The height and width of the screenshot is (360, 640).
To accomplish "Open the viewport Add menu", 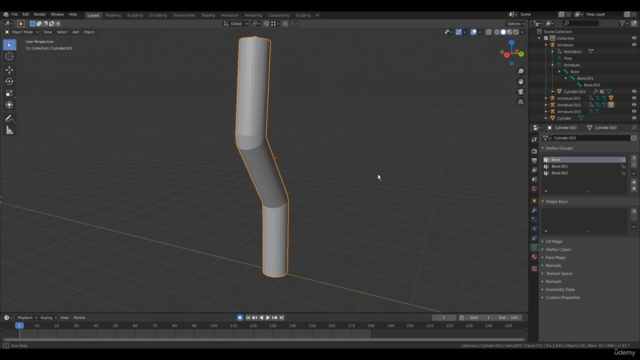I will 76,32.
